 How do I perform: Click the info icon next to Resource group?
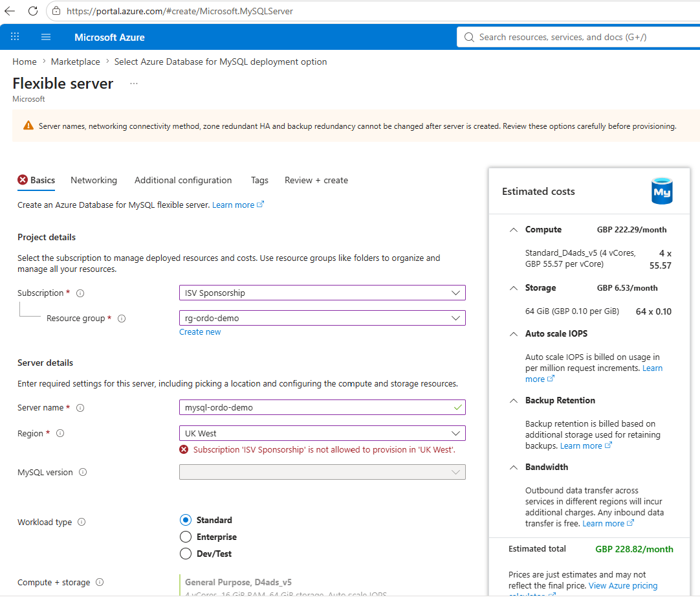[122, 318]
